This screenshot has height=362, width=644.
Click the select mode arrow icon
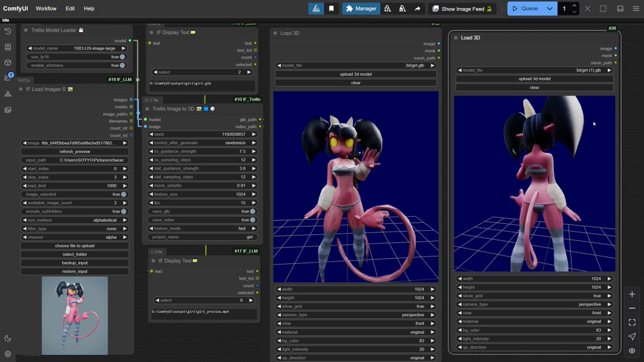[x=632, y=336]
